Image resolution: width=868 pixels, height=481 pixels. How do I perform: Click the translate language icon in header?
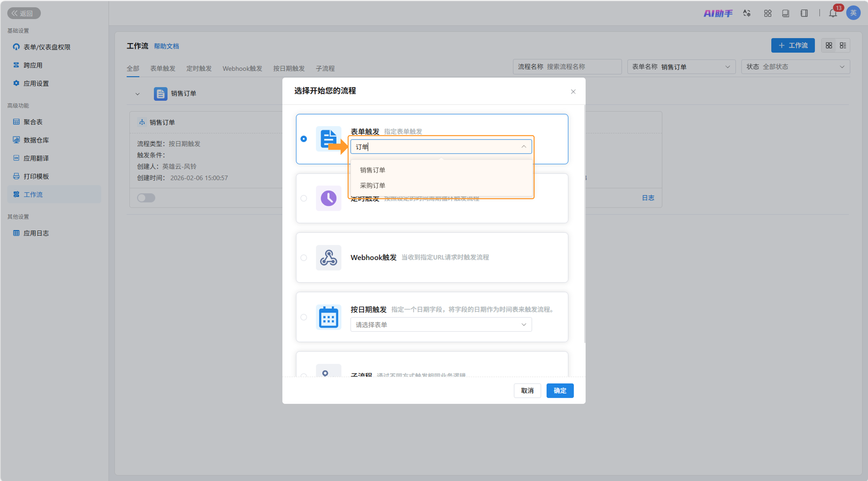pos(747,13)
